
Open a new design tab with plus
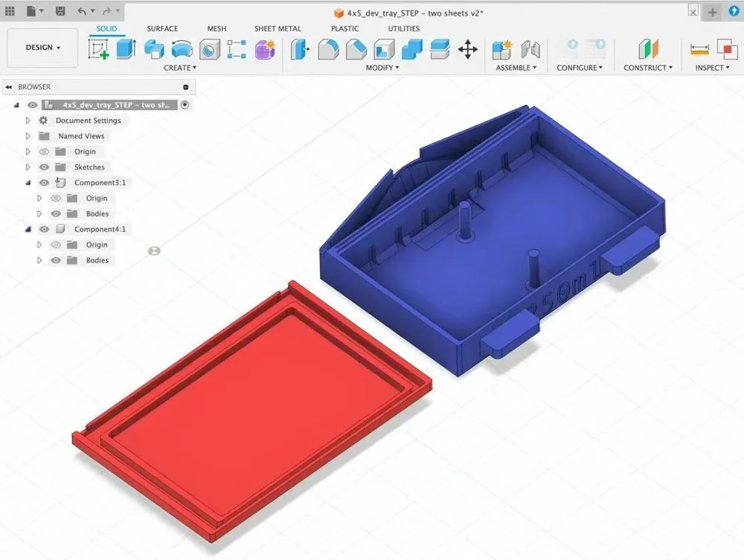712,13
